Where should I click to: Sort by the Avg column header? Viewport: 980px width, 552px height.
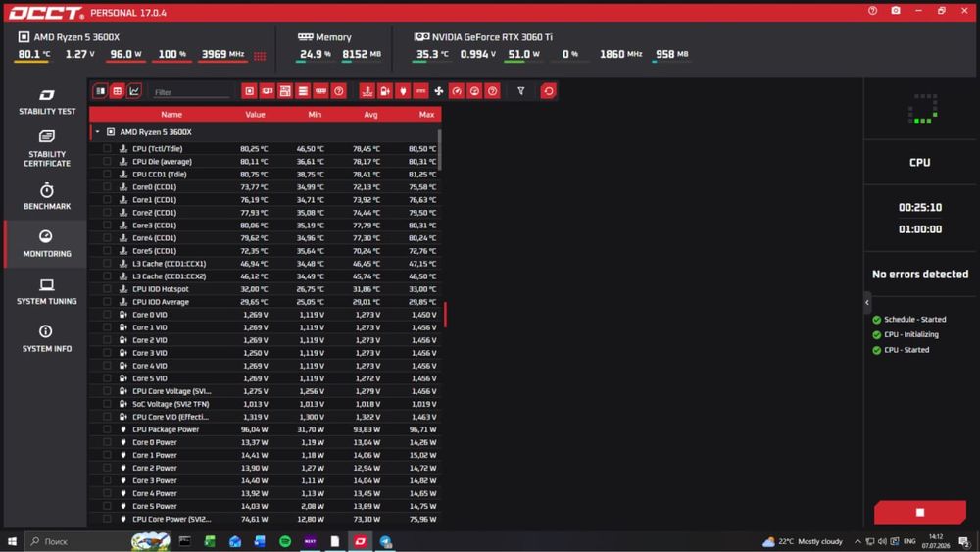tap(370, 115)
